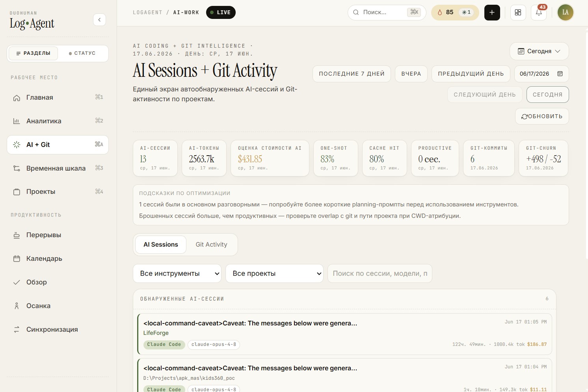This screenshot has width=588, height=392.
Task: Switch to the Git Activity tab
Action: (x=212, y=245)
